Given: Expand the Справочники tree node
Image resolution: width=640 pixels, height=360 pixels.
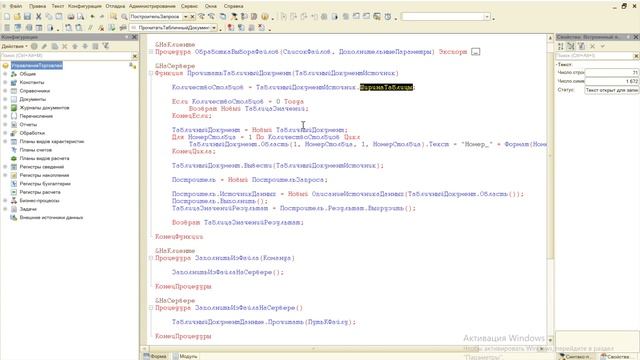Looking at the screenshot, I should (x=5, y=91).
